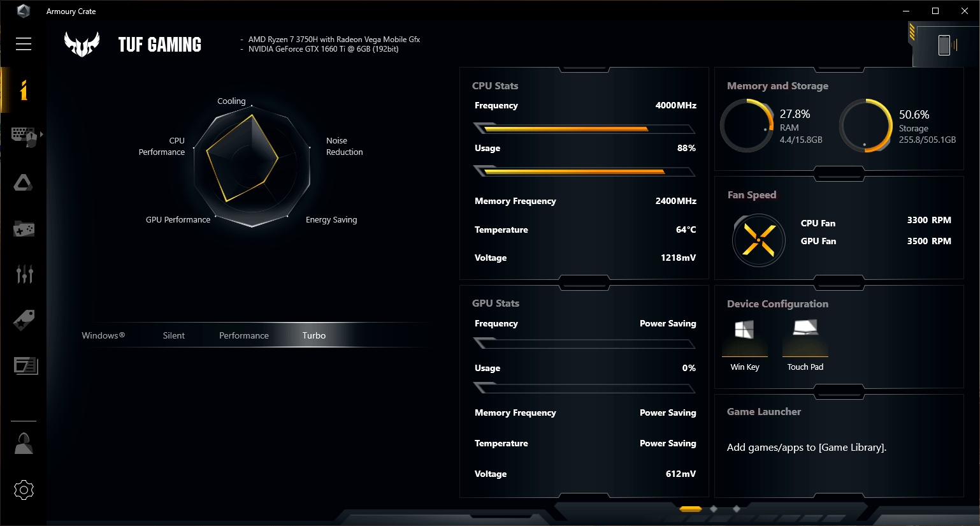Go to the second dashboard page indicator
The height and width of the screenshot is (526, 980).
click(714, 509)
